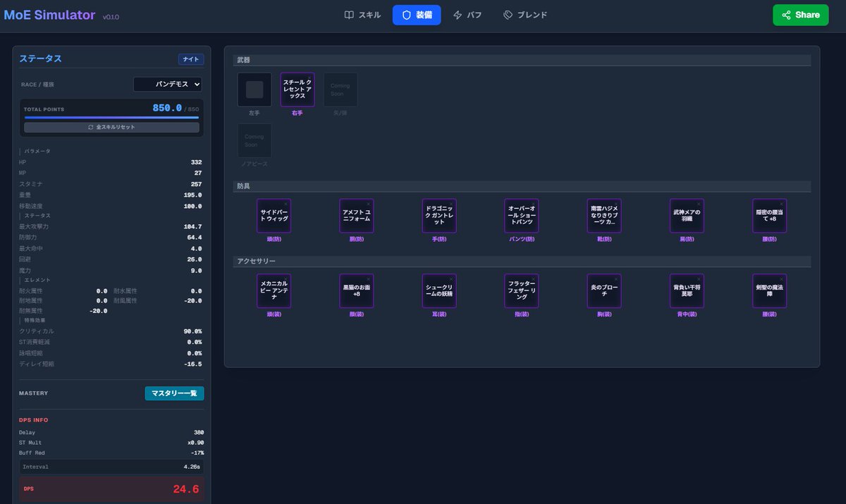Click the 耐無属性 -20.0 value
The image size is (846, 504).
(x=99, y=311)
